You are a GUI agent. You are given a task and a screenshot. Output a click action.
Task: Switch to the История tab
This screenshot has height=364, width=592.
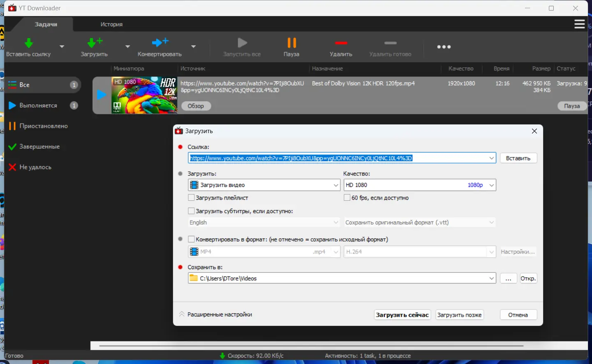pos(111,24)
